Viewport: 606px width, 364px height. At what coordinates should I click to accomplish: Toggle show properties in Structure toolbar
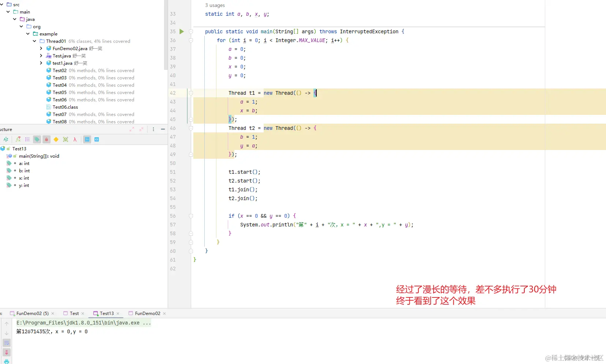click(x=27, y=139)
